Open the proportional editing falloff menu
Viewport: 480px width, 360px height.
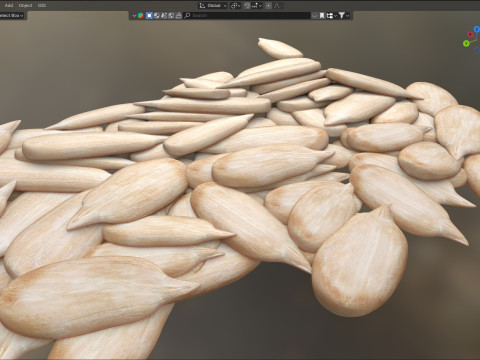[277, 6]
